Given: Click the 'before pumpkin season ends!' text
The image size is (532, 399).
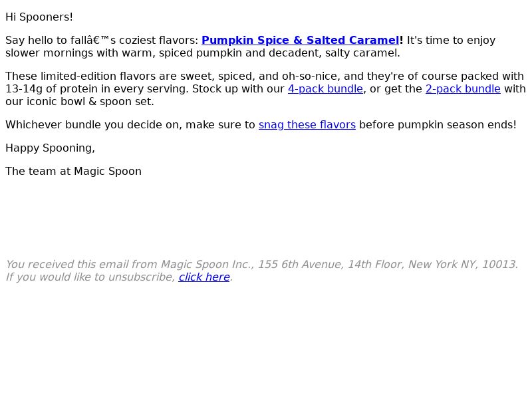Looking at the screenshot, I should tap(438, 125).
